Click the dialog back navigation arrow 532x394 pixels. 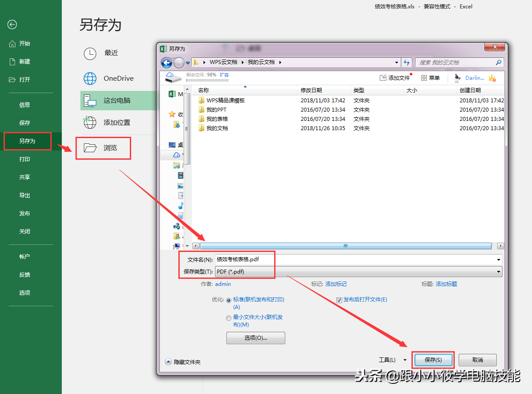tap(166, 62)
